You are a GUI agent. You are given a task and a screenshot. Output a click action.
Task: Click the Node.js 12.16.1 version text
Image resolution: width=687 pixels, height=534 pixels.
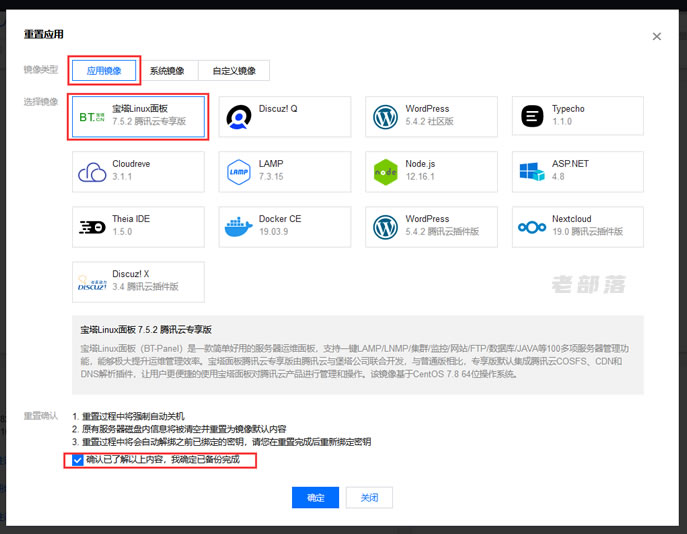tap(420, 177)
